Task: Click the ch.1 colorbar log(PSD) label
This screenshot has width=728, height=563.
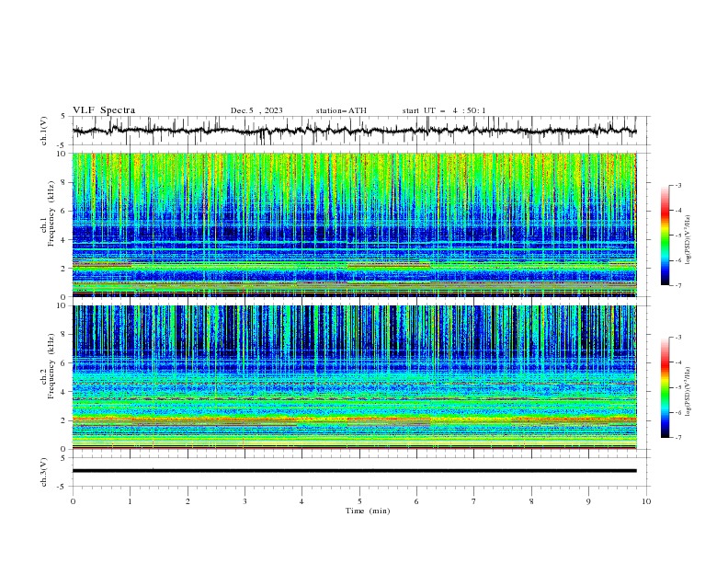Action: click(688, 240)
